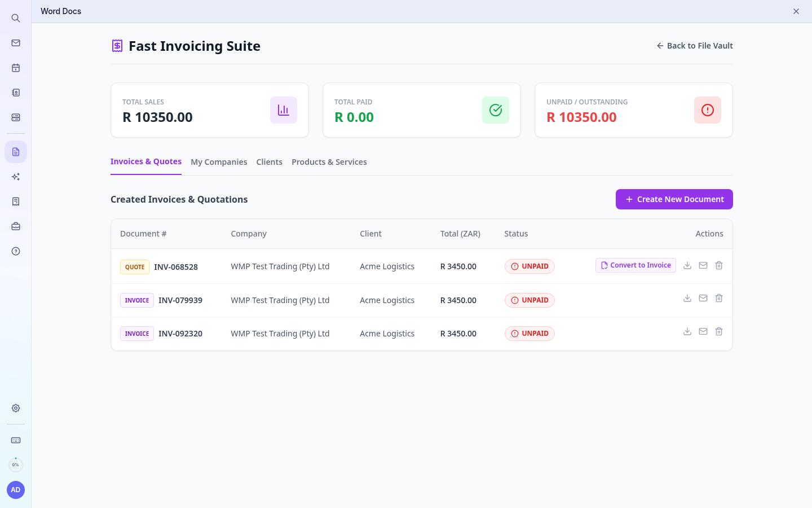Click the Total Sales chart icon
The width and height of the screenshot is (812, 508).
point(284,110)
